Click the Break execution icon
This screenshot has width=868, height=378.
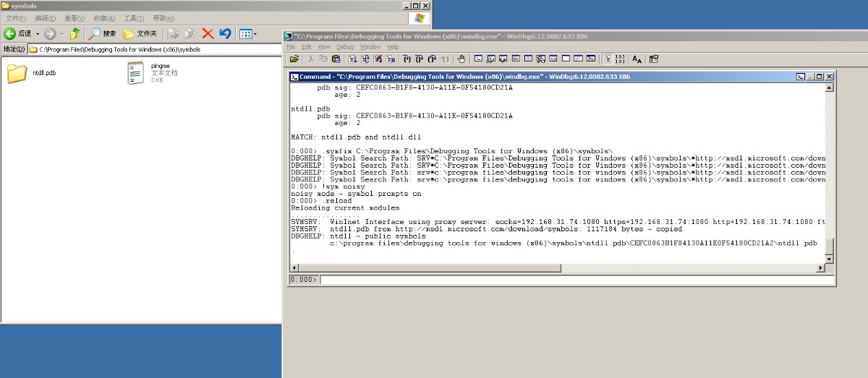pyautogui.click(x=390, y=59)
